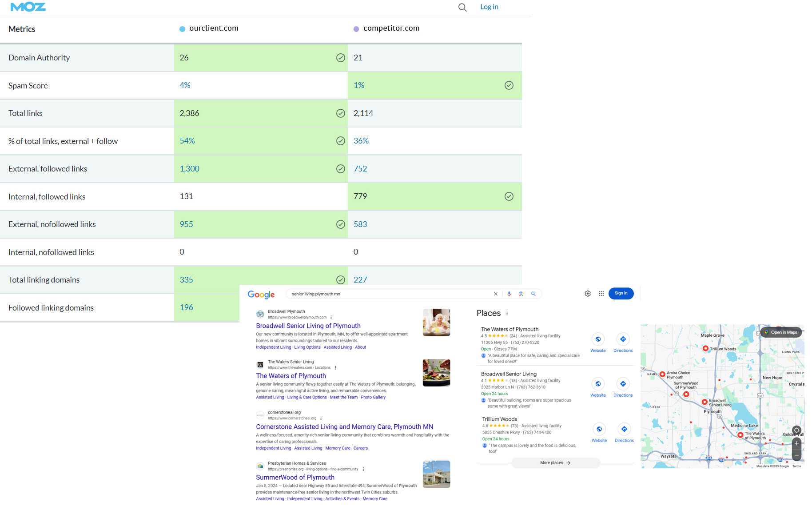Open Broadwell Senior Living of Plymouth result
This screenshot has width=812, height=510.
click(x=308, y=326)
